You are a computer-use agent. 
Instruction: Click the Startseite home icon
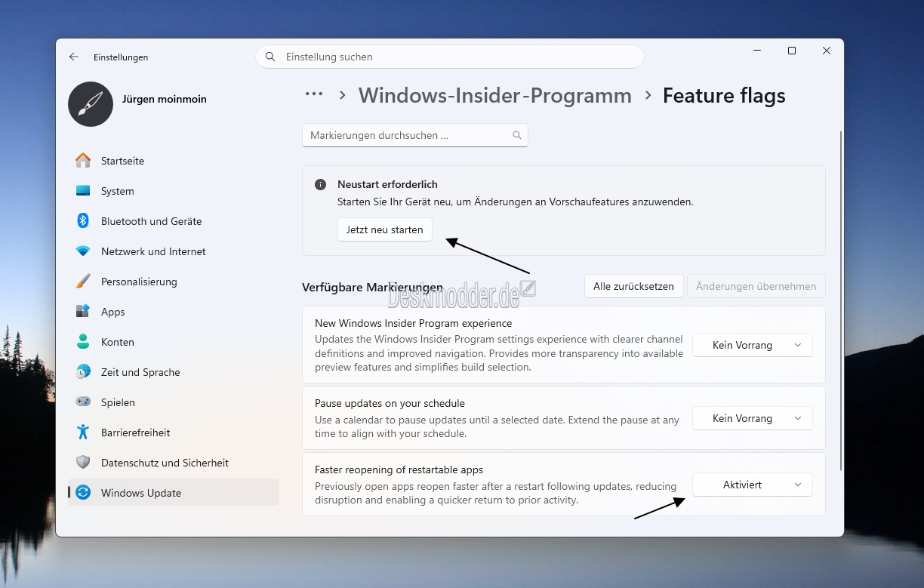tap(83, 161)
